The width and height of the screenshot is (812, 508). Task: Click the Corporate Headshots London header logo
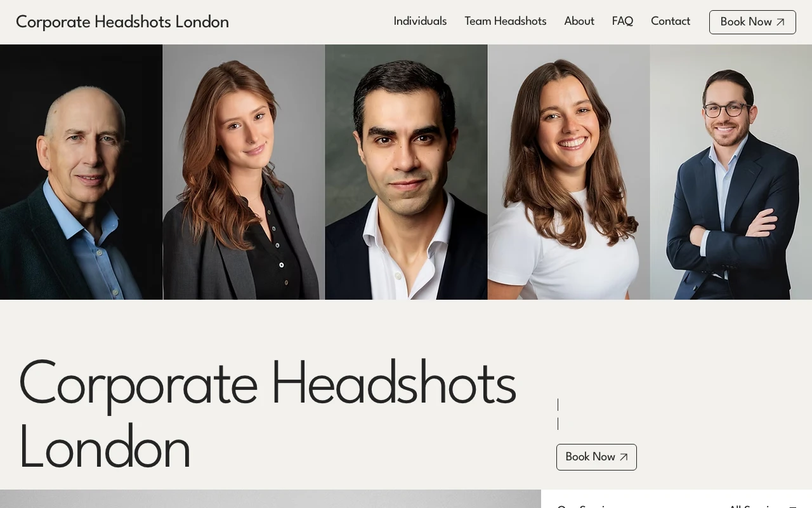tap(122, 22)
